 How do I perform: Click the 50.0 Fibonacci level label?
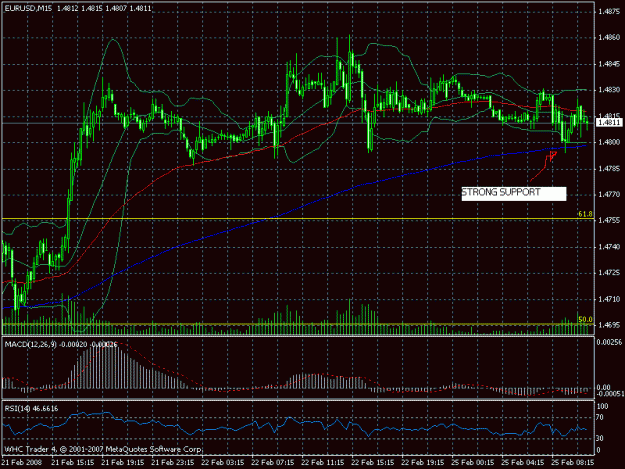(585, 320)
